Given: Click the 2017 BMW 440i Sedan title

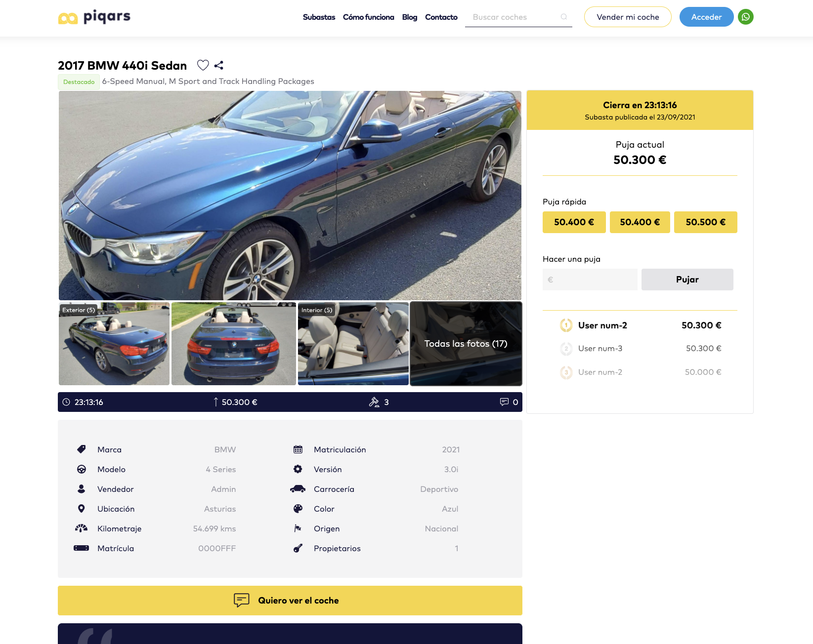Looking at the screenshot, I should click(x=123, y=66).
